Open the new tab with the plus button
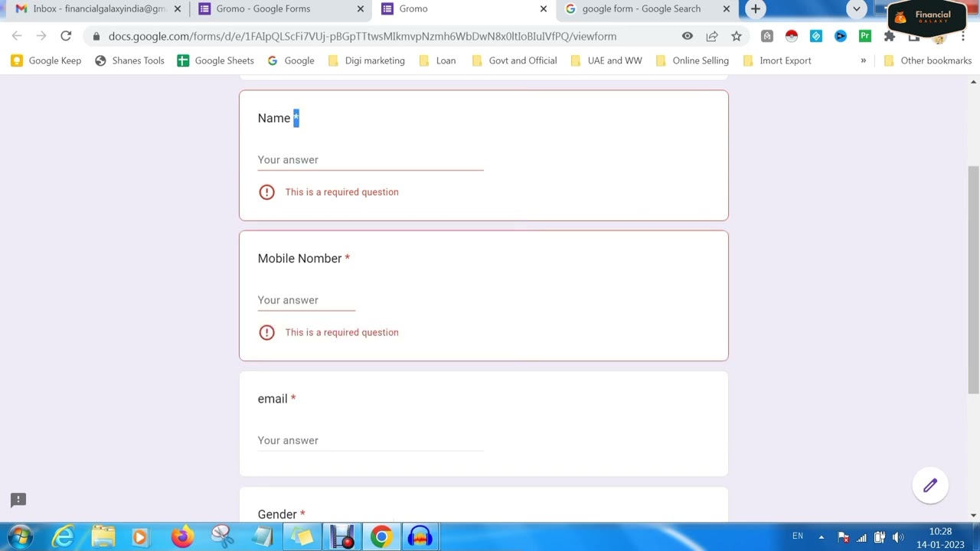 [756, 9]
